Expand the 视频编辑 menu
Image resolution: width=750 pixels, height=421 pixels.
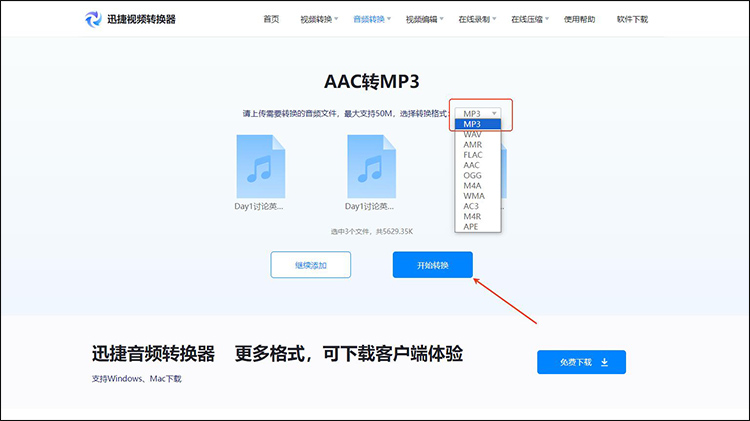click(x=424, y=19)
